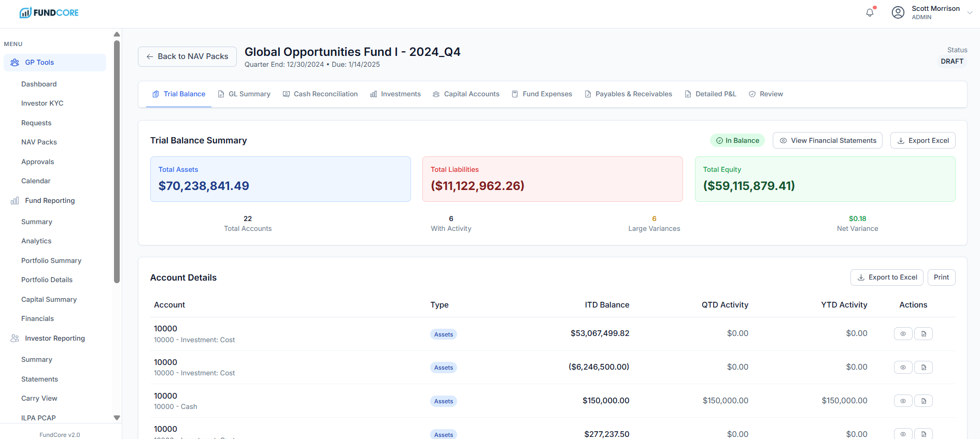Expand the Scott Morrison user dropdown
This screenshot has height=439, width=980.
pos(969,13)
